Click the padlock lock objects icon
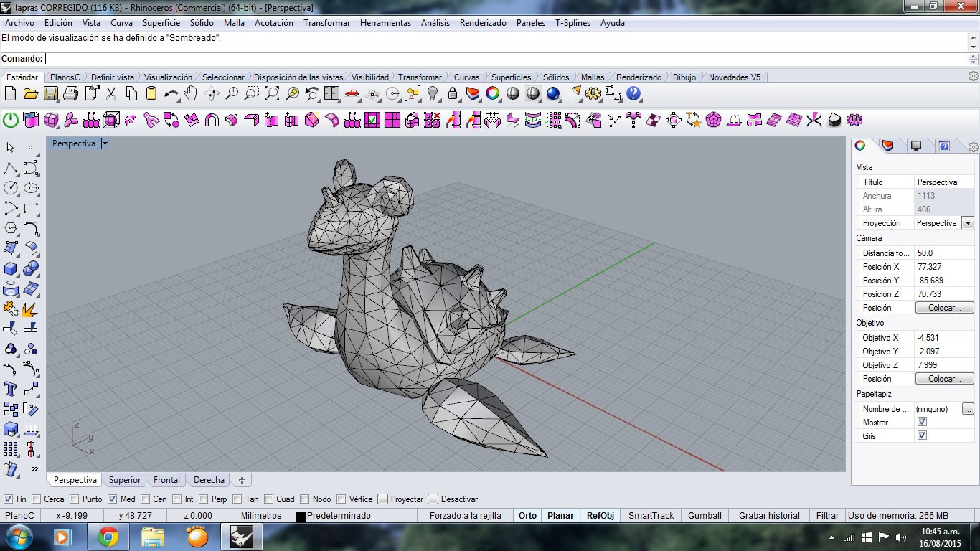Viewport: 980px width, 551px height. pyautogui.click(x=453, y=93)
